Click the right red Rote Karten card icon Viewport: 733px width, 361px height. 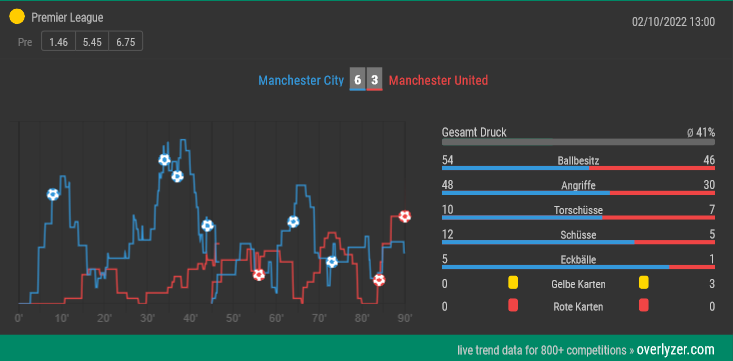[x=644, y=306]
